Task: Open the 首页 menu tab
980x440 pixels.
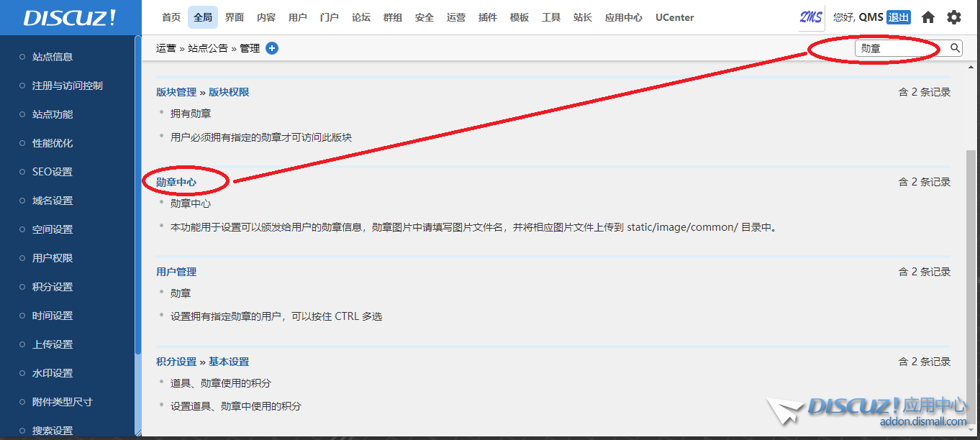Action: click(171, 17)
